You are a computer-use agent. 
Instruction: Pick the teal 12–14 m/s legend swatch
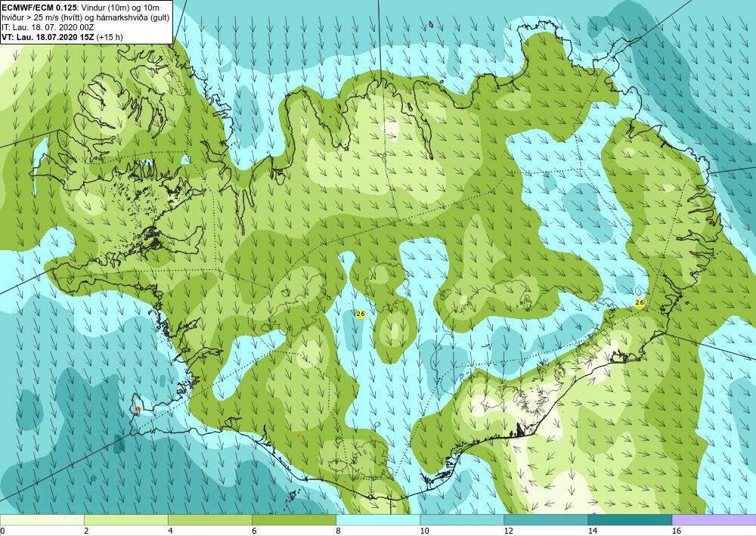tap(546, 520)
